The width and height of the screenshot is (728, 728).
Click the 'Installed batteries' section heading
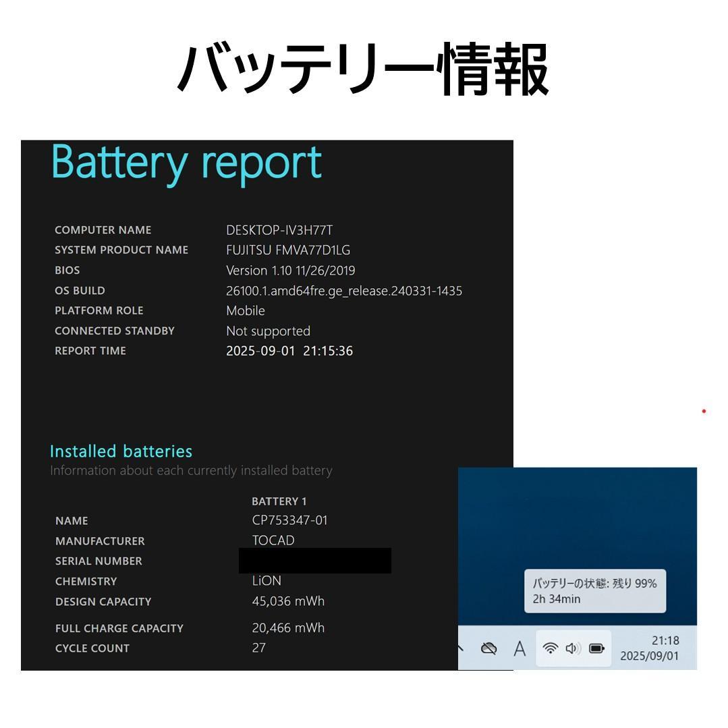(x=121, y=451)
